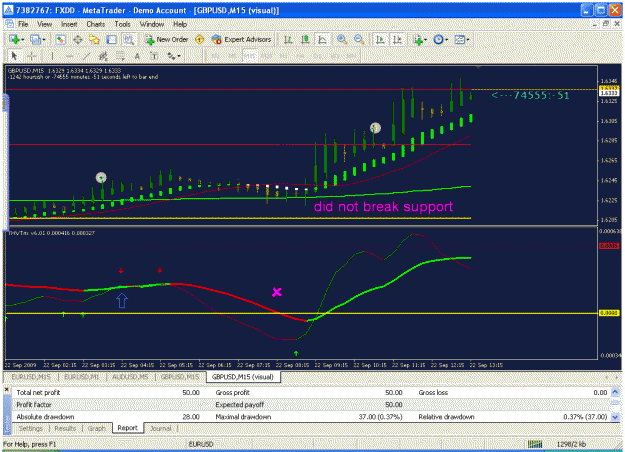The height and width of the screenshot is (452, 625).
Task: Toggle the Strategy Tester icon
Action: tap(128, 39)
